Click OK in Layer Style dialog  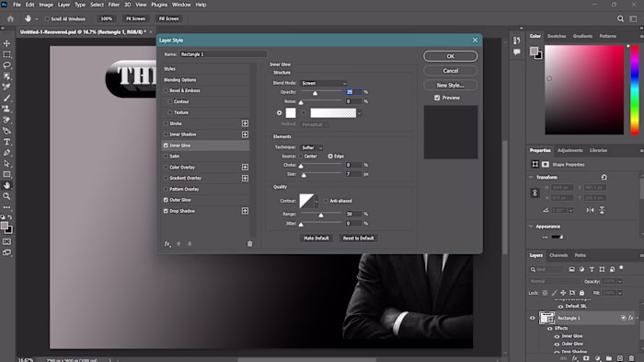click(x=451, y=56)
